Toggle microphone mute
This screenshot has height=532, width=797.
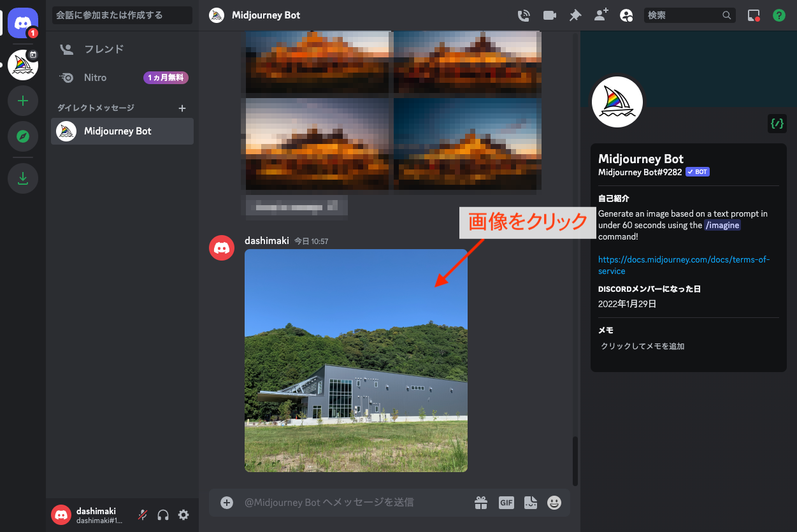point(143,515)
